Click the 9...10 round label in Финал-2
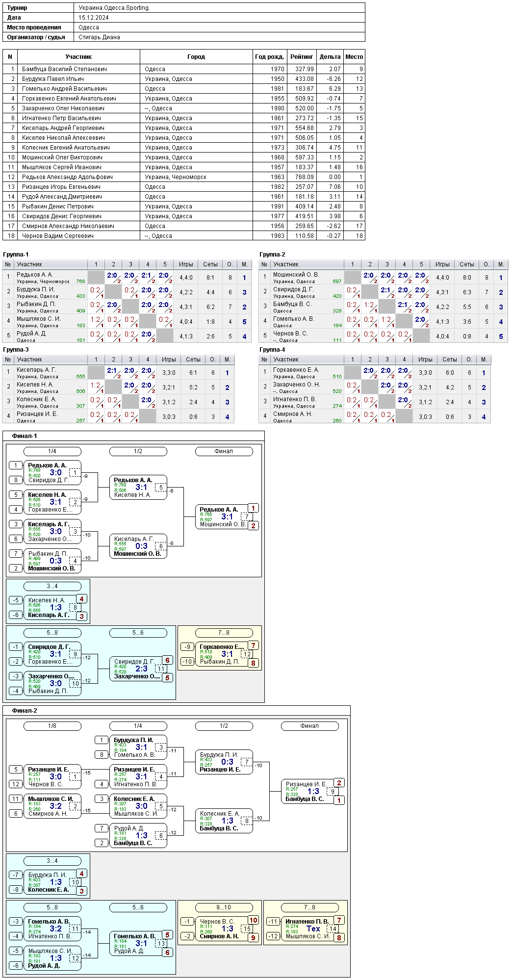 pos(224,907)
